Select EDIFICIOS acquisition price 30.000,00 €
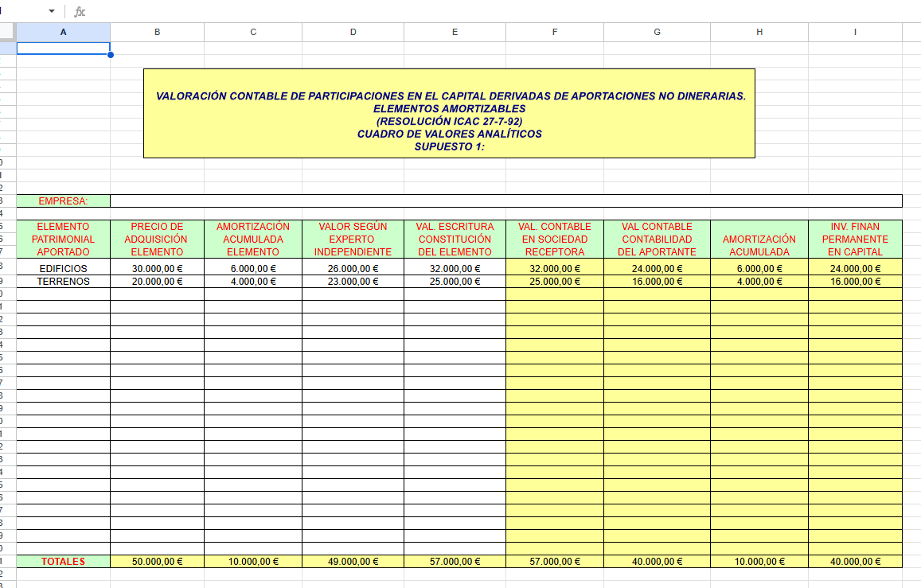This screenshot has height=588, width=921. 157,269
